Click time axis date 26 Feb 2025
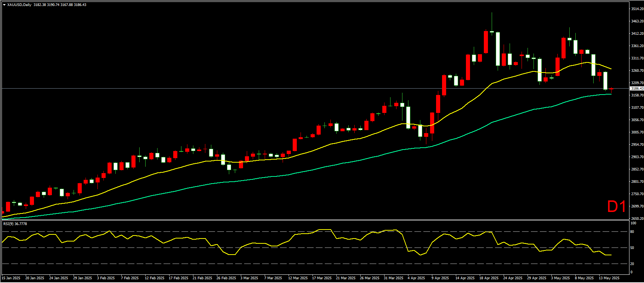The width and height of the screenshot is (644, 283). point(226,278)
